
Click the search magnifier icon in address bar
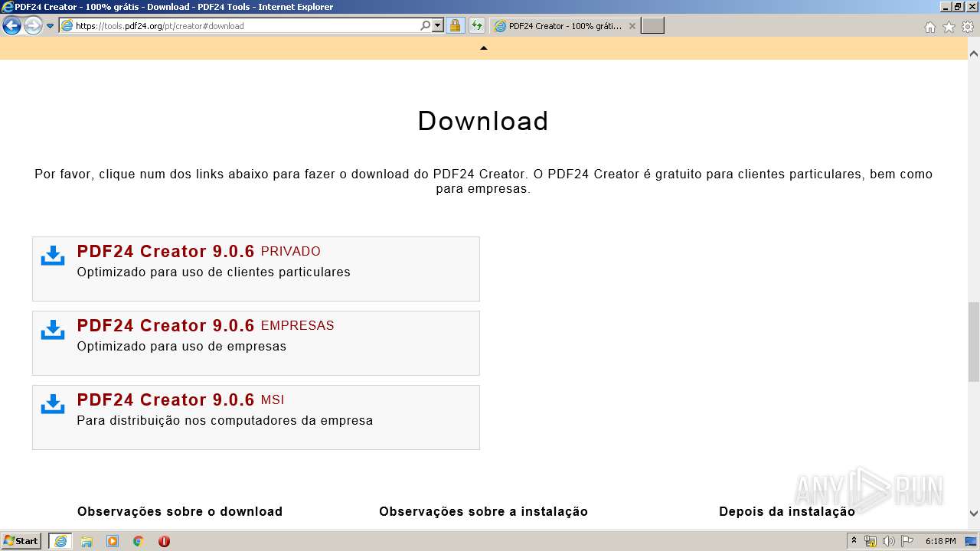coord(425,26)
